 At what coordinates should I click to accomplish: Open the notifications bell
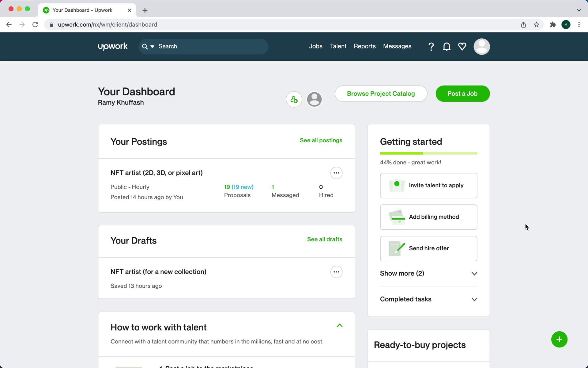[x=447, y=47]
